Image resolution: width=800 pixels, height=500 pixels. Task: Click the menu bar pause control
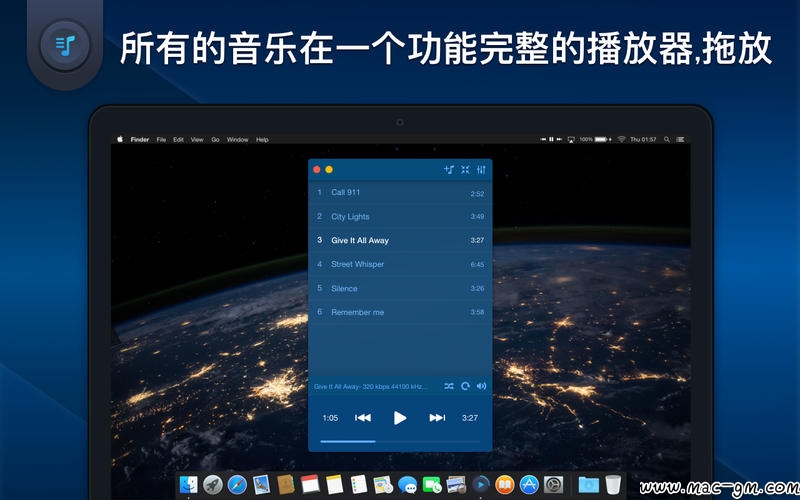551,139
